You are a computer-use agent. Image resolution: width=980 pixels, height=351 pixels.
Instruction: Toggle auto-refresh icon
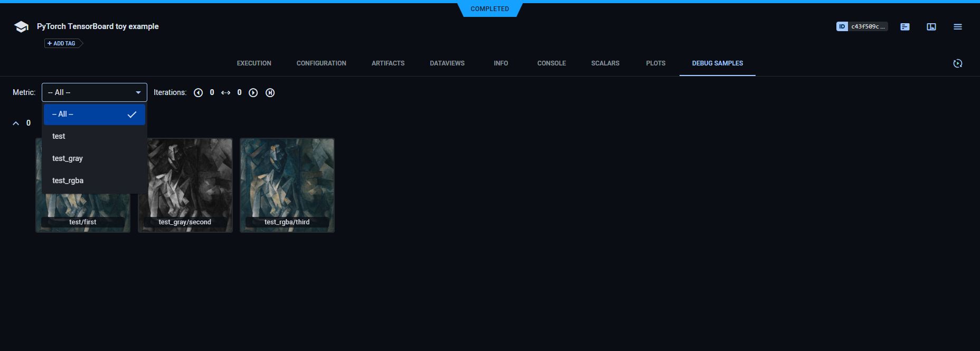pyautogui.click(x=958, y=63)
